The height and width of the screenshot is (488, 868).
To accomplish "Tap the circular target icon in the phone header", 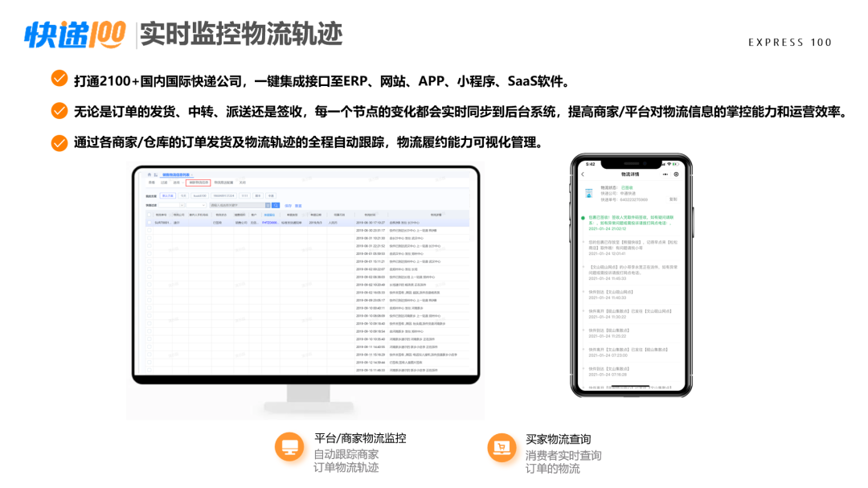I will click(x=676, y=174).
